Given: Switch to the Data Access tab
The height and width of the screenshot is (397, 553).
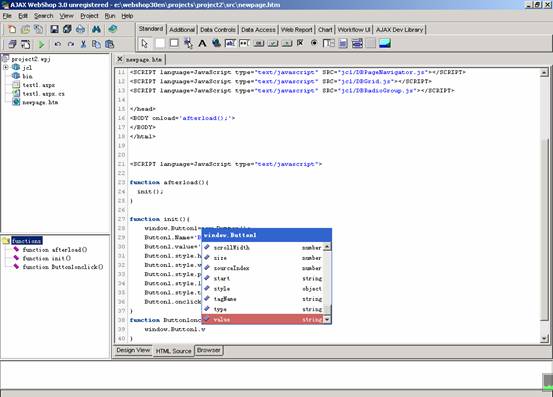Looking at the screenshot, I should [x=258, y=30].
